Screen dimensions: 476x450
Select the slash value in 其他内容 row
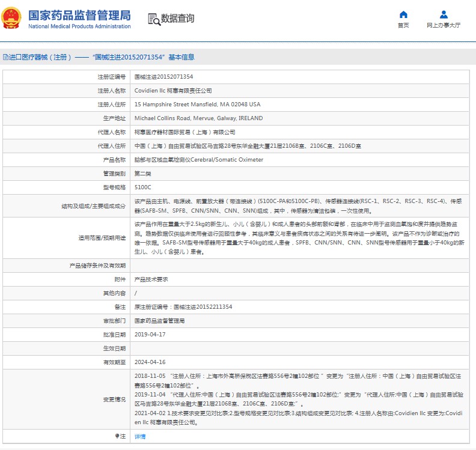coord(136,293)
